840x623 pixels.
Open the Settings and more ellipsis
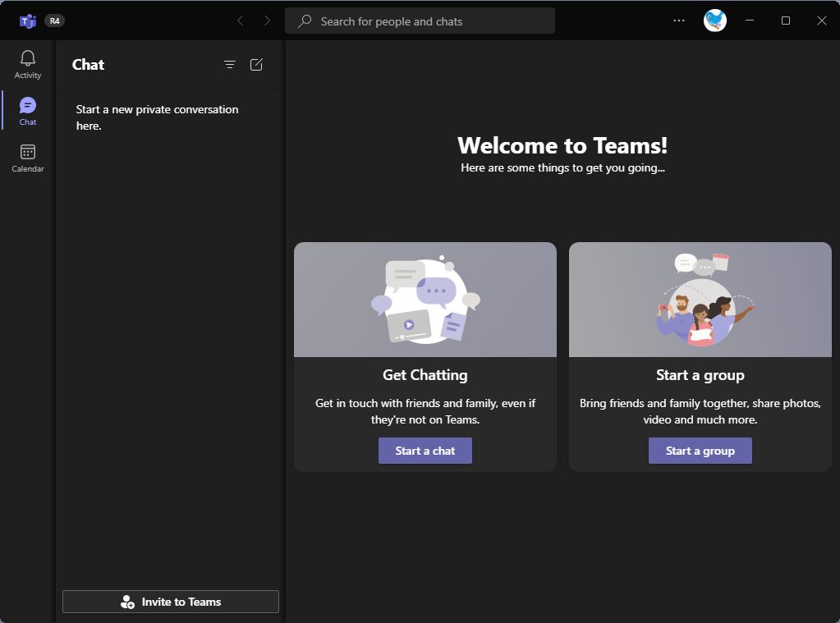tap(679, 21)
